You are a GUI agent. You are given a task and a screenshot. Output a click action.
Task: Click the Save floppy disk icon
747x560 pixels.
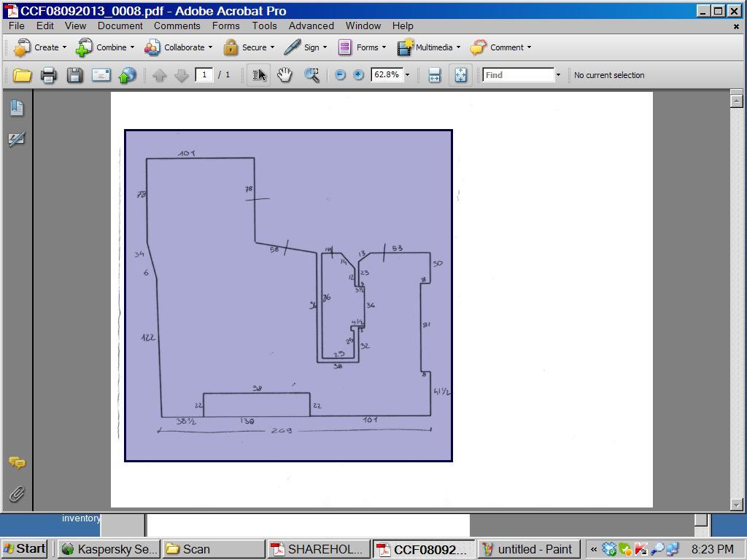(x=74, y=75)
